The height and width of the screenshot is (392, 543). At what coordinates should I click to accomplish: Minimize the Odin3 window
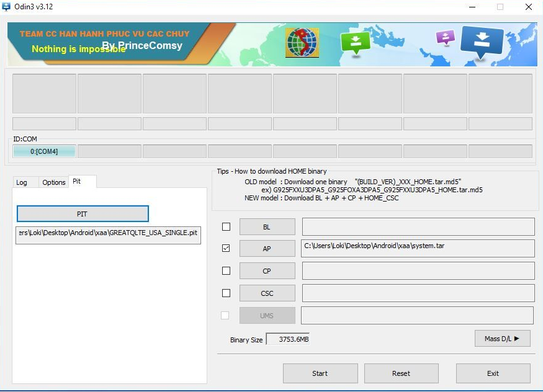pos(472,7)
